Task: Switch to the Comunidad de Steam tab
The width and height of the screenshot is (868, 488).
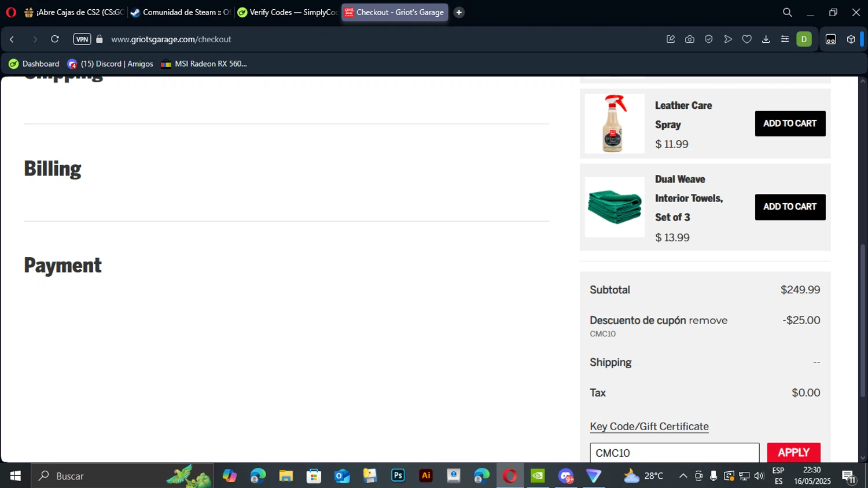Action: point(181,12)
